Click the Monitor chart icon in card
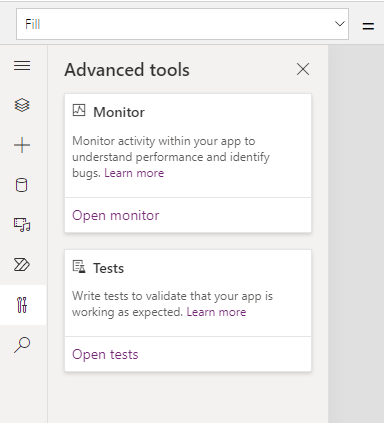This screenshot has width=384, height=423. pos(79,110)
